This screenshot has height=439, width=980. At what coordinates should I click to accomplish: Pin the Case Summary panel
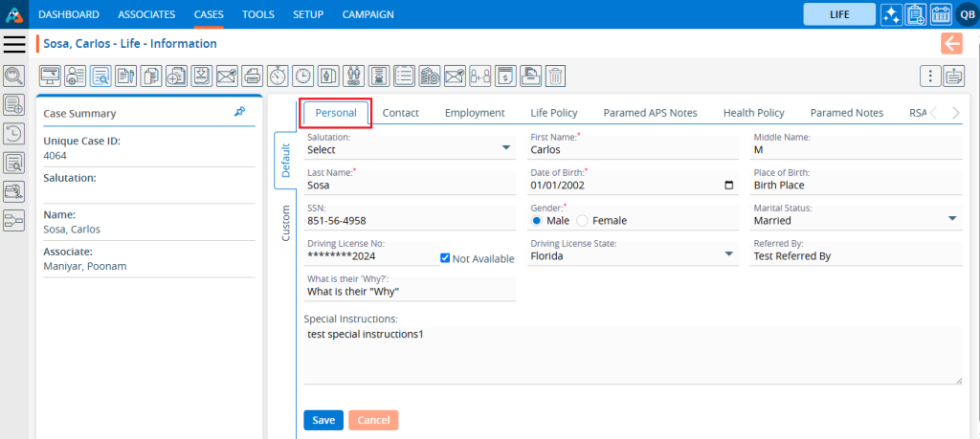point(239,112)
